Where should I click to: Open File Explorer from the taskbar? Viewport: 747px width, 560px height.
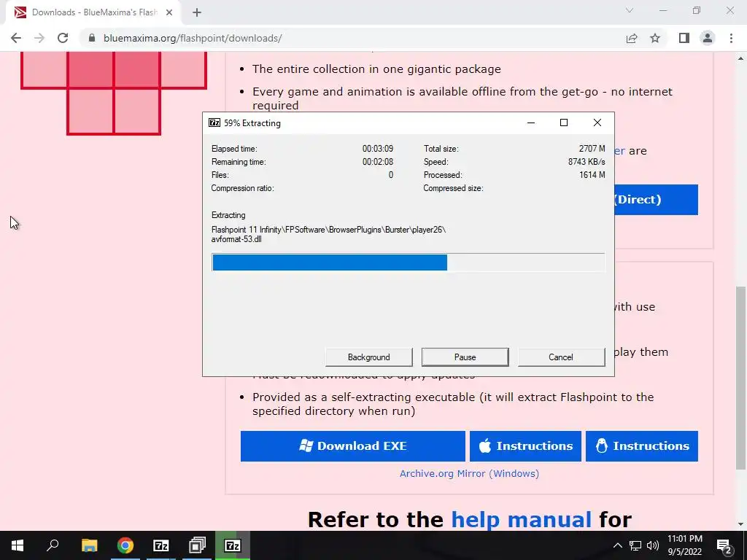pyautogui.click(x=89, y=545)
